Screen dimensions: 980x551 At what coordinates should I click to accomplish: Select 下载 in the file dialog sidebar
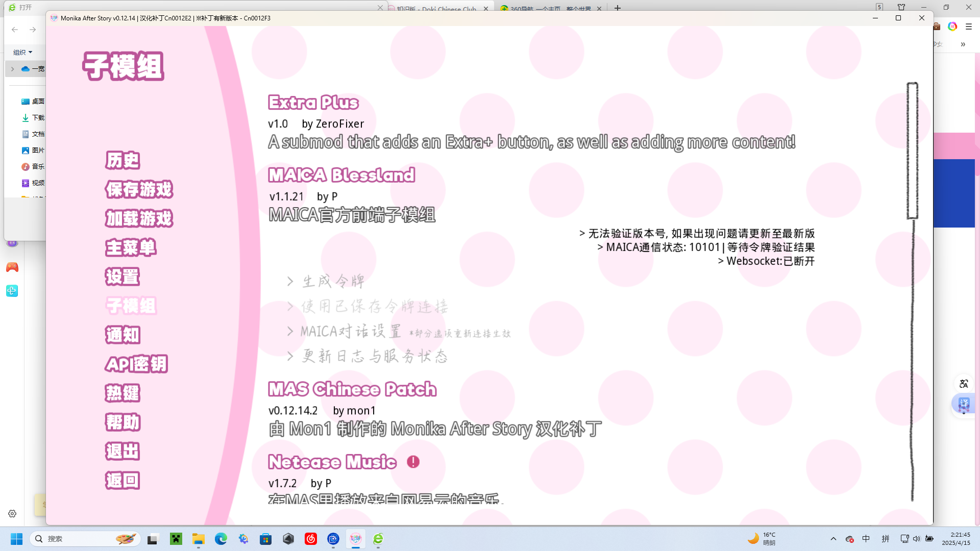click(33, 118)
